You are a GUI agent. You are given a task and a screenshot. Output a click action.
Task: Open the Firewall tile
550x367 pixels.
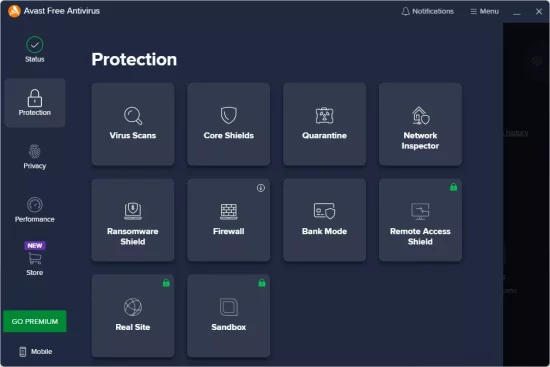tap(228, 220)
